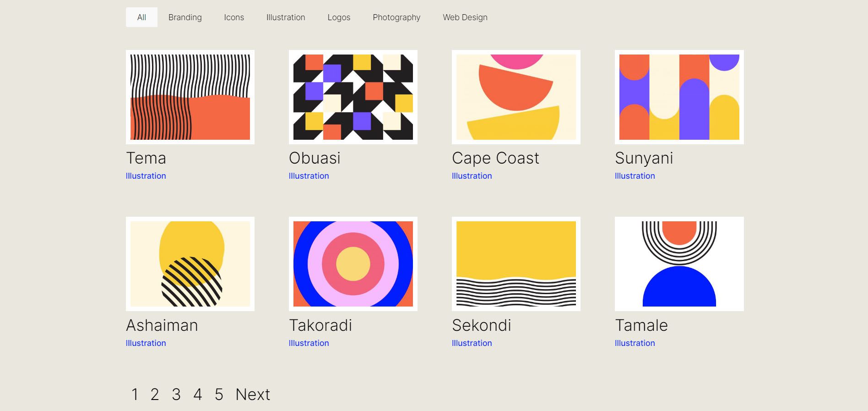Navigate to page 5

(219, 395)
